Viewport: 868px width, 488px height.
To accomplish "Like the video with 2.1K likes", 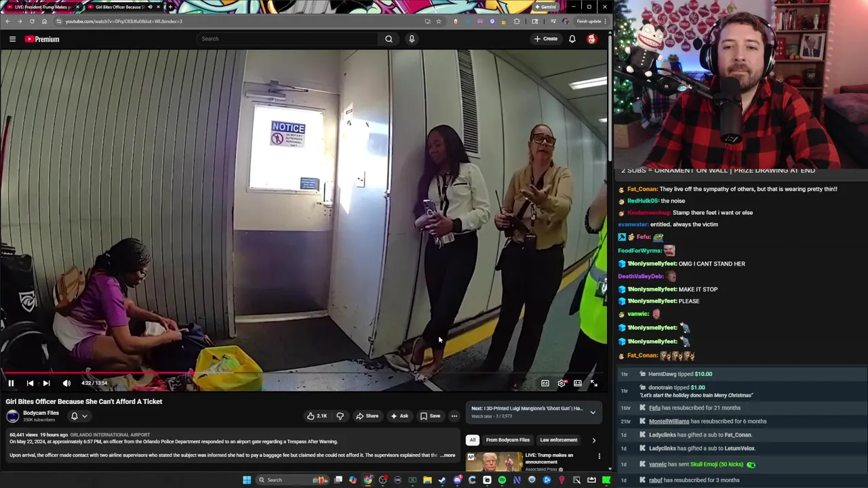I will tap(317, 416).
